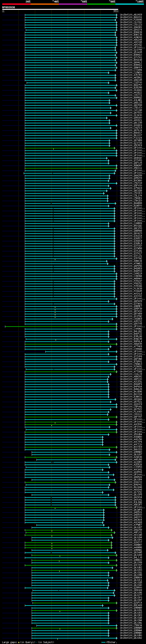Open hit UniRef100_Q9ASR1
This screenshot has height=644, width=146.
click(x=131, y=27)
